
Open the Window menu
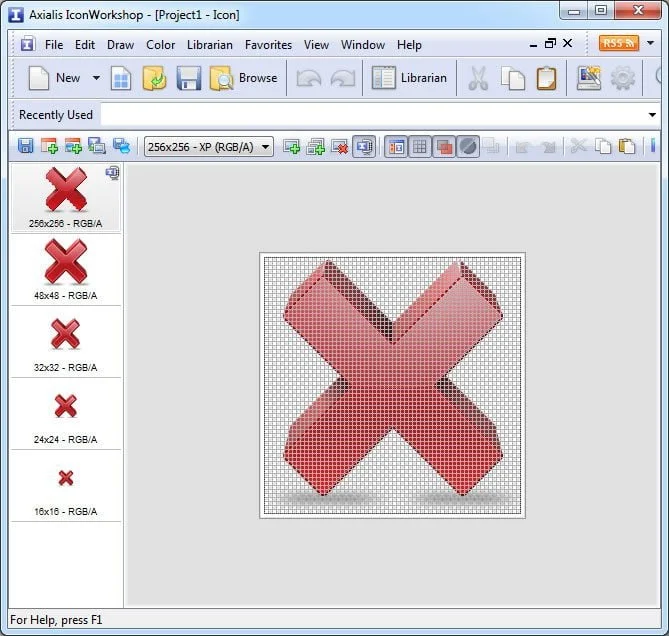[x=363, y=45]
